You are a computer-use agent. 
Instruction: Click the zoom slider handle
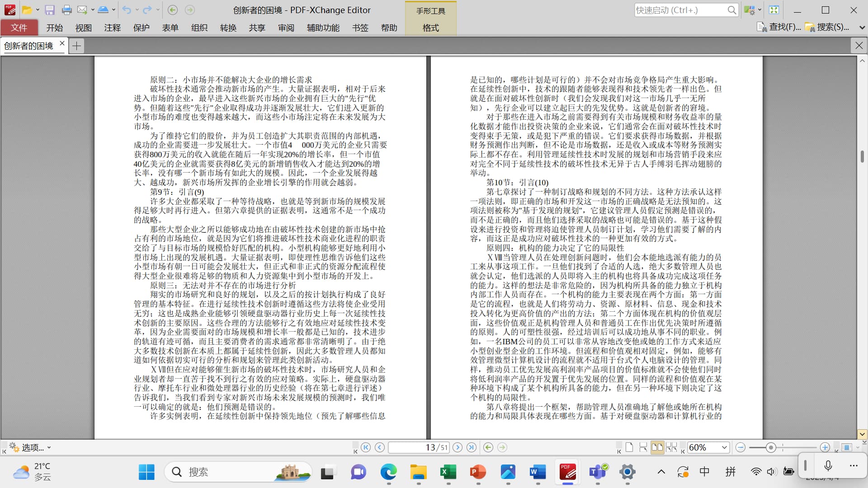[771, 447]
